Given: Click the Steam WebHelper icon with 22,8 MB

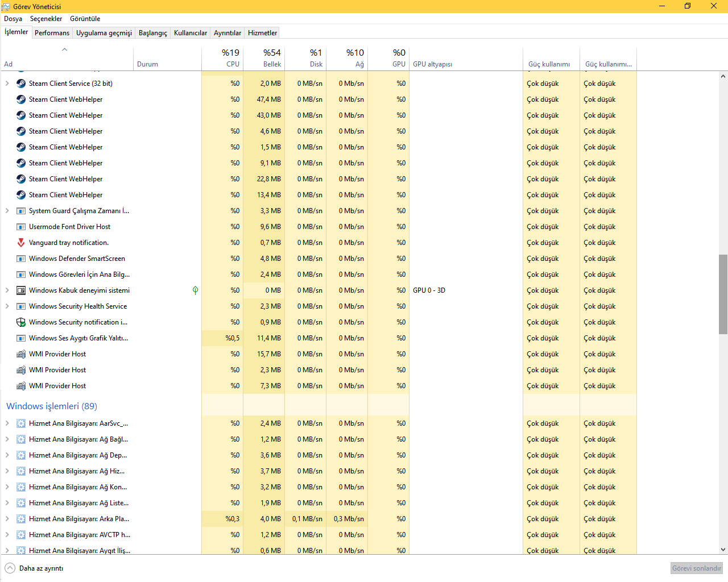Looking at the screenshot, I should [21, 179].
